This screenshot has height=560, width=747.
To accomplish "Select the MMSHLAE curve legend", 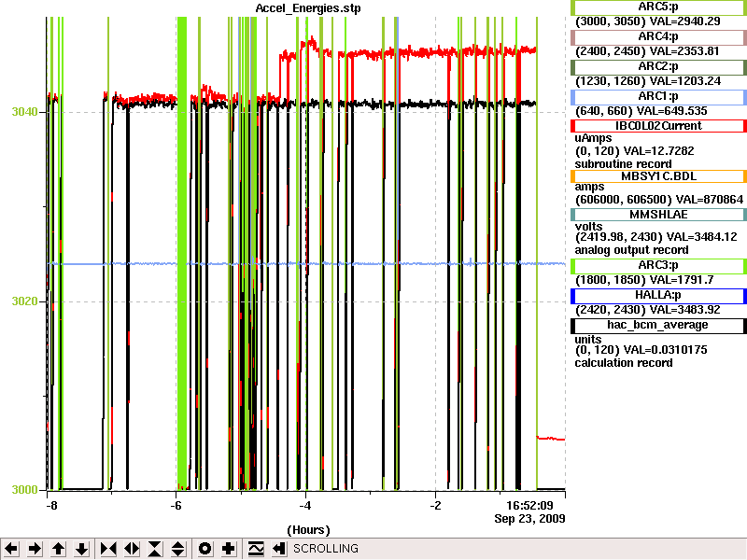I will (x=658, y=215).
